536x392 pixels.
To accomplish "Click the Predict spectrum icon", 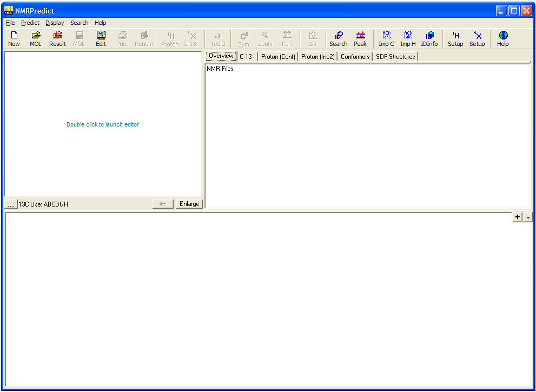I will [x=217, y=39].
